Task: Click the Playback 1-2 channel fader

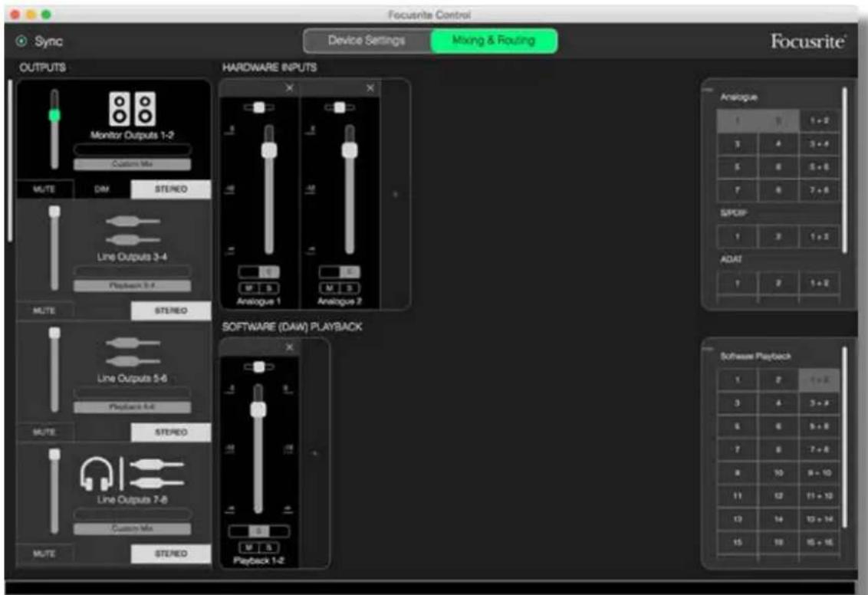Action: (258, 409)
